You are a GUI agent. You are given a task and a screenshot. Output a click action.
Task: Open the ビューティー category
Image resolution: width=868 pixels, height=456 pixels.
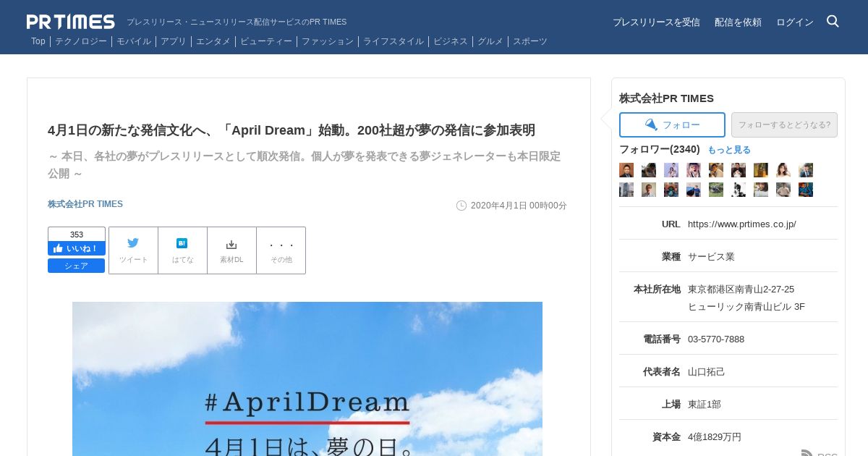coord(266,41)
